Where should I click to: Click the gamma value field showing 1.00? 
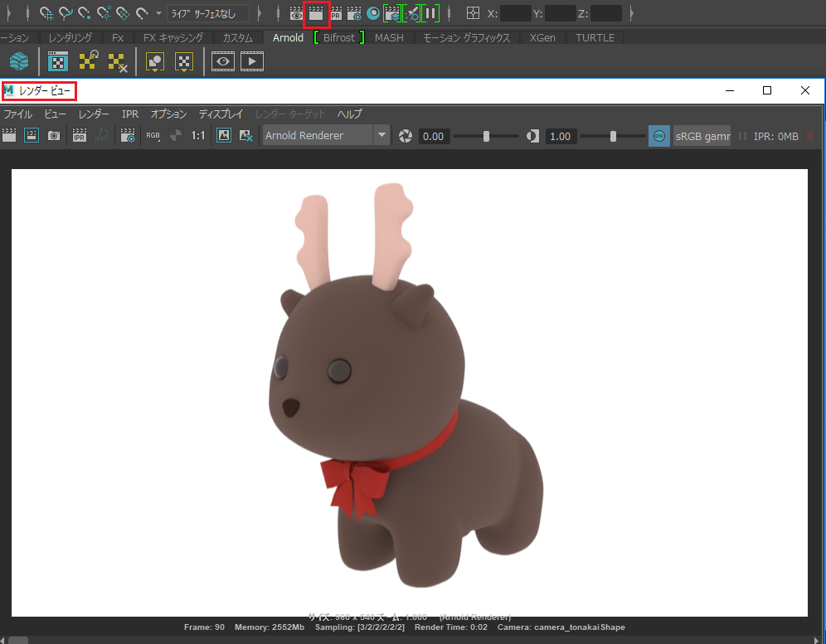tap(561, 136)
